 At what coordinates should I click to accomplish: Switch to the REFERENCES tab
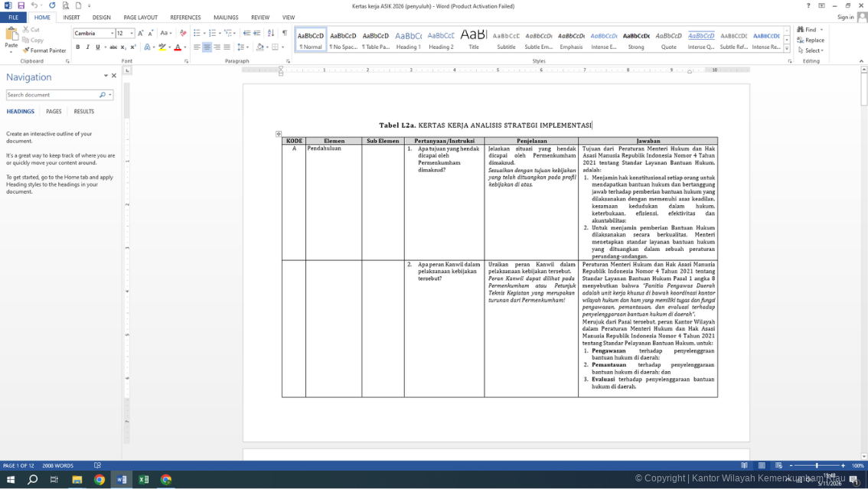(x=185, y=18)
